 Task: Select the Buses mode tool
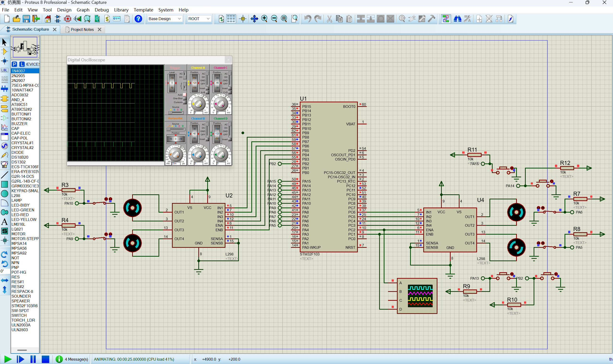[4, 89]
